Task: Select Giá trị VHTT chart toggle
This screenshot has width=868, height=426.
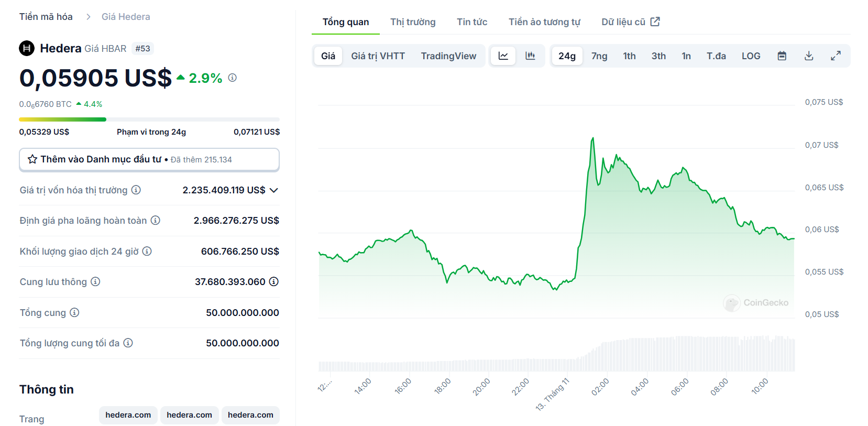Action: coord(378,56)
